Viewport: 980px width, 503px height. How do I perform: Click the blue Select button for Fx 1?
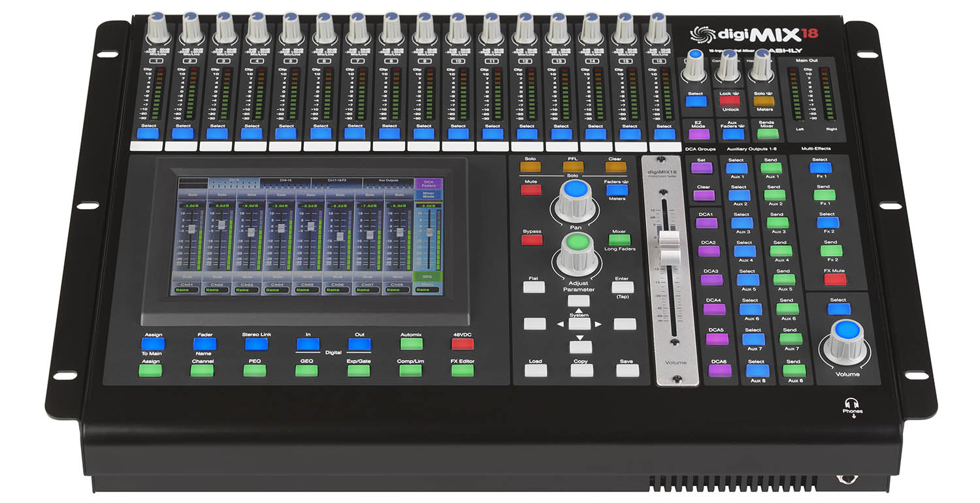pyautogui.click(x=820, y=168)
